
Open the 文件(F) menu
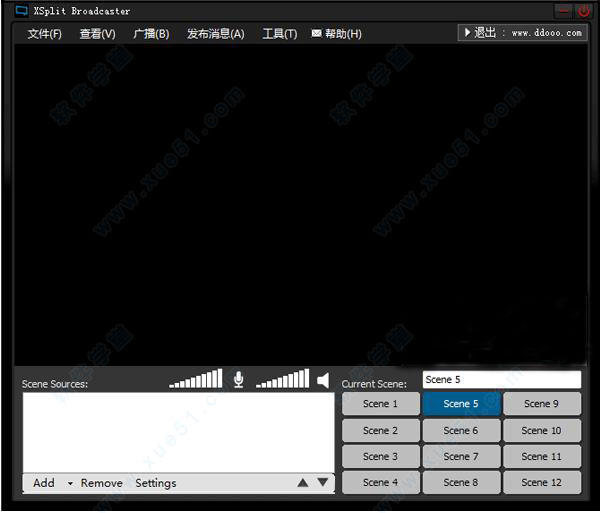pyautogui.click(x=44, y=34)
